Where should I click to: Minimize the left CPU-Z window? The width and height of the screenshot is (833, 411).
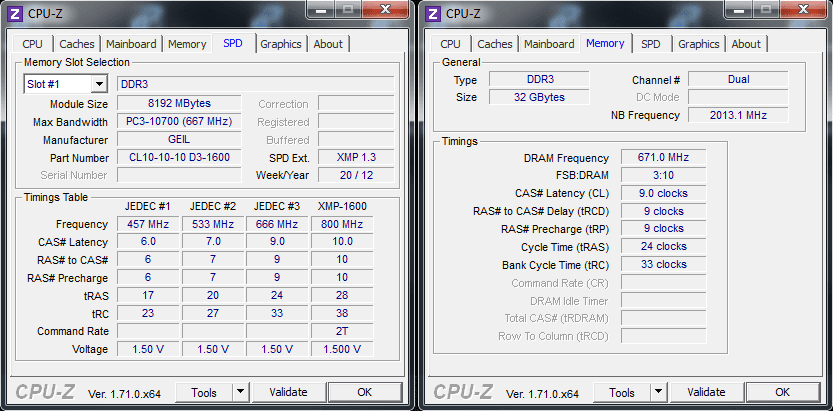tap(321, 8)
